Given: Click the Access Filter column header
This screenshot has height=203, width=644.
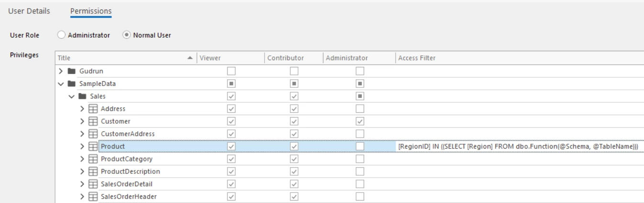Looking at the screenshot, I should point(415,58).
